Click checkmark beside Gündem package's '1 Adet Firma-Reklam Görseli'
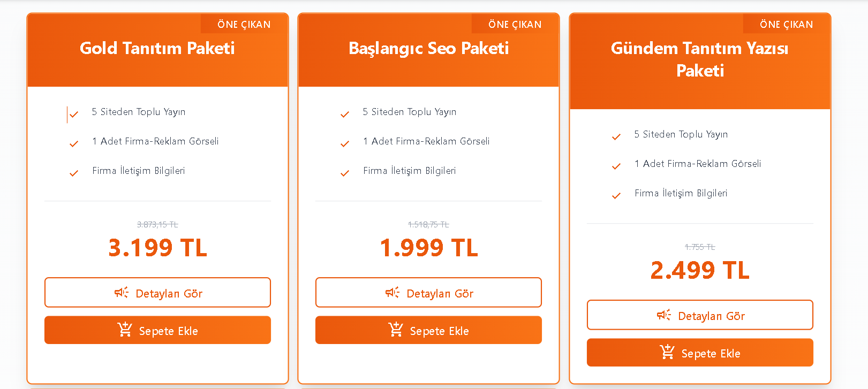This screenshot has width=868, height=389. point(616,166)
